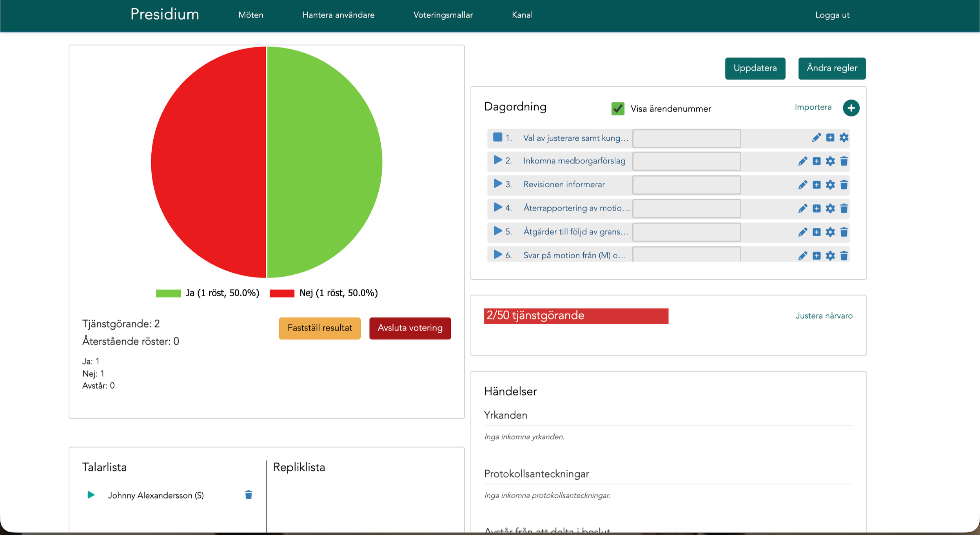Viewport: 980px width, 535px height.
Task: Expand agenda item "Inkomna medborgarförslag"
Action: pyautogui.click(x=497, y=160)
